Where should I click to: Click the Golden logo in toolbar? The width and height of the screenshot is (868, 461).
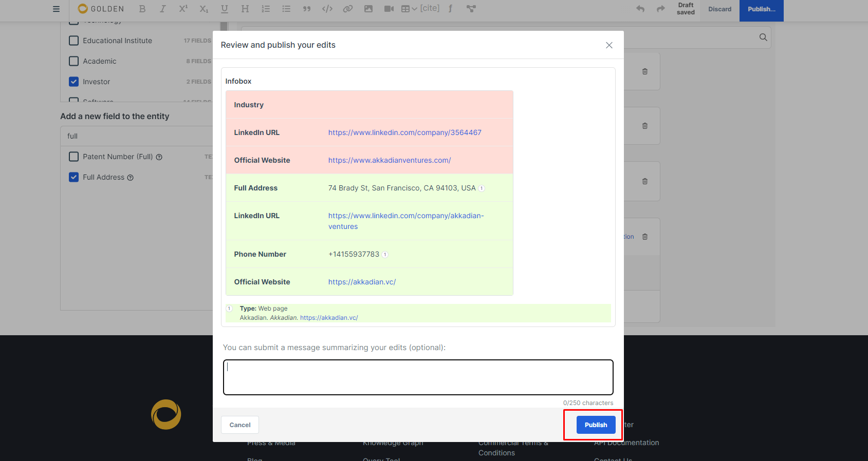(x=101, y=9)
